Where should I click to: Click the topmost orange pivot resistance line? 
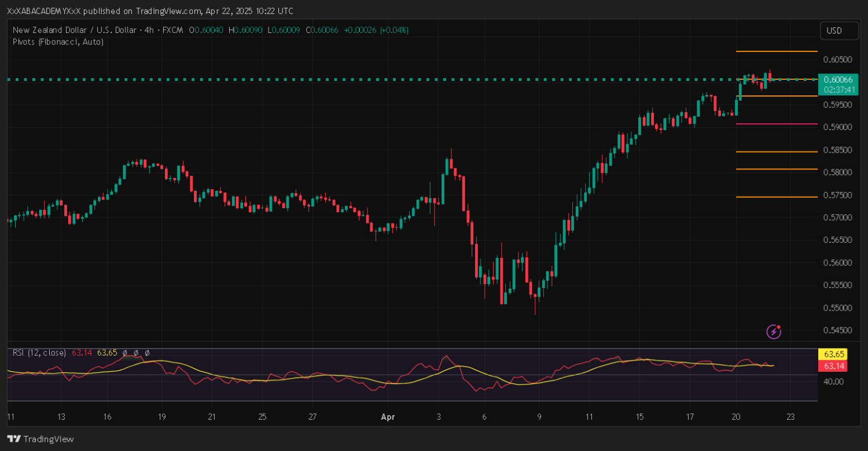click(776, 51)
